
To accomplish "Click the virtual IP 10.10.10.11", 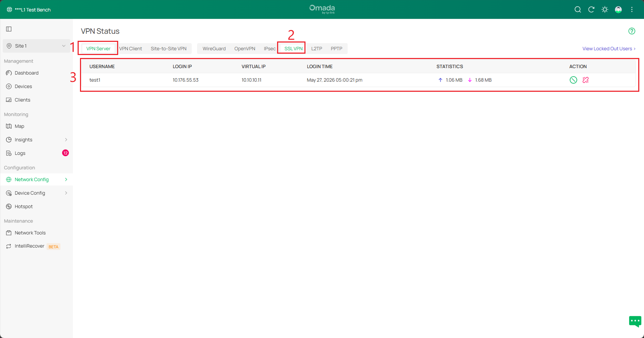I will tap(251, 80).
